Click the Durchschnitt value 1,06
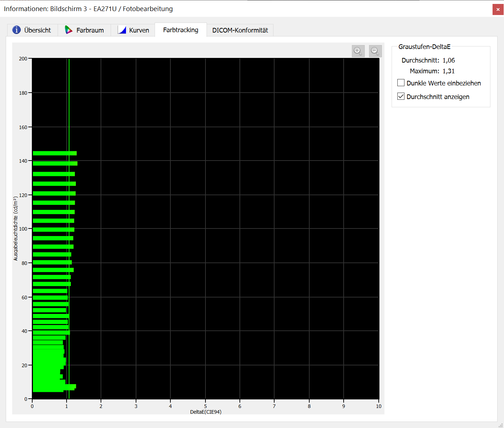The width and height of the screenshot is (504, 428). click(x=449, y=60)
